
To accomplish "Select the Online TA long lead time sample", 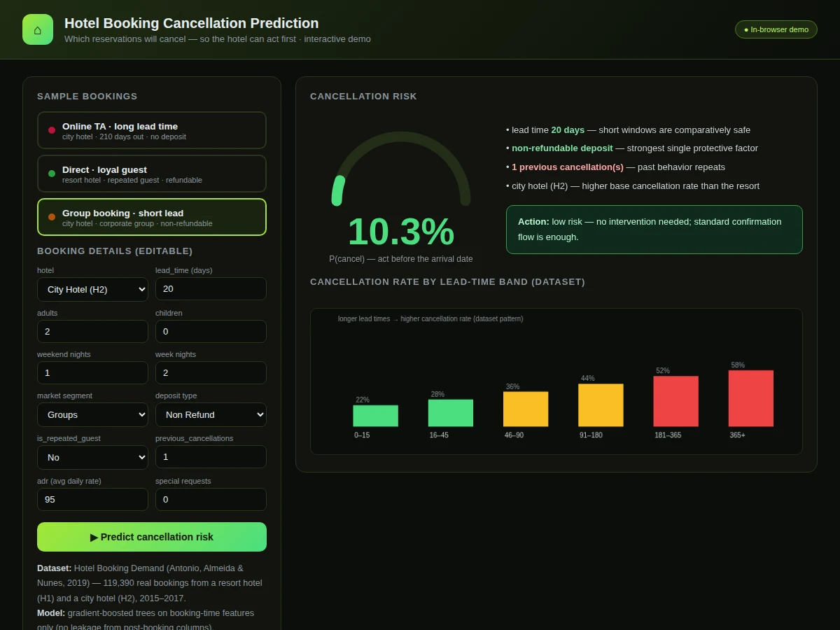I will (x=152, y=130).
